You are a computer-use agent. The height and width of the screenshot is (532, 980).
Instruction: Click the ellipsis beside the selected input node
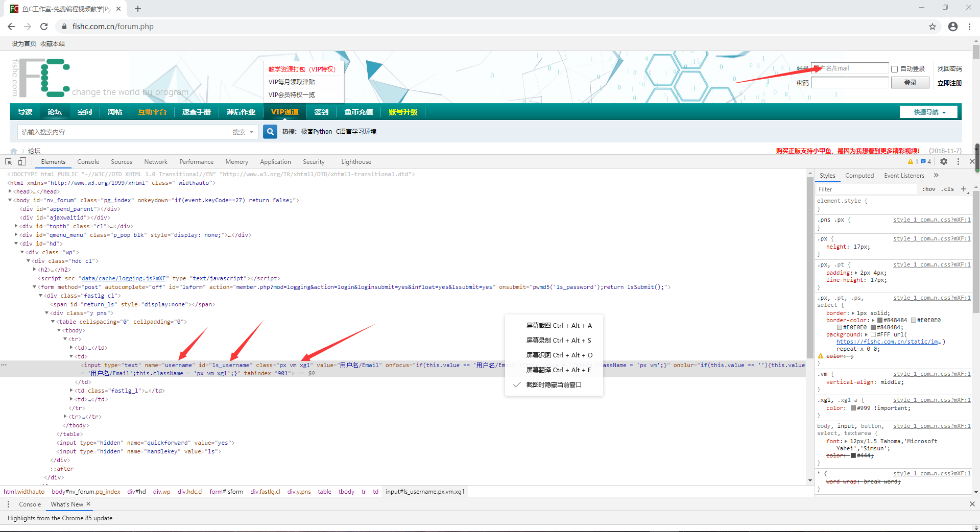click(4, 365)
